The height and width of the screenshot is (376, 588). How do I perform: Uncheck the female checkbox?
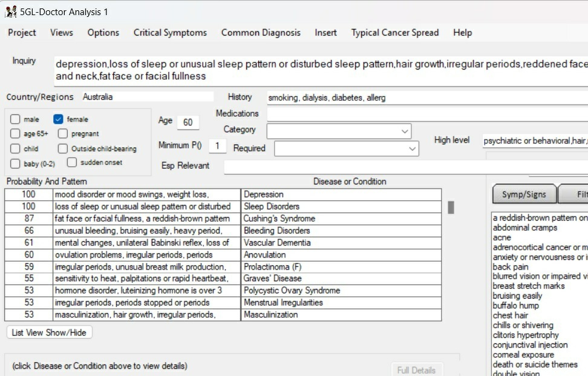coord(58,120)
